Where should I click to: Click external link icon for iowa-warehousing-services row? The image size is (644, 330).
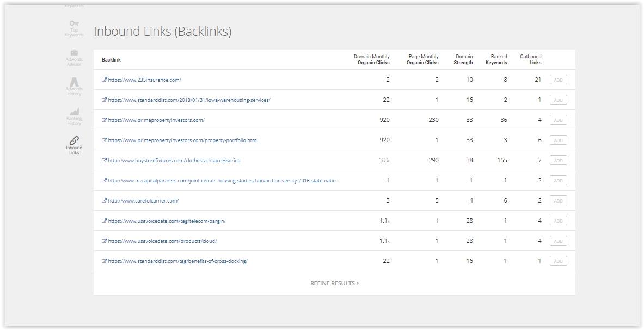point(104,100)
